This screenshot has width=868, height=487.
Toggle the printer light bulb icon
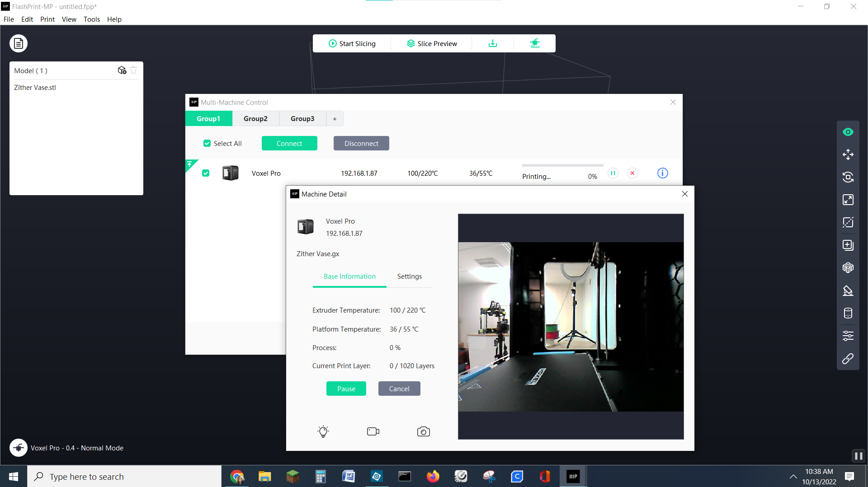323,431
